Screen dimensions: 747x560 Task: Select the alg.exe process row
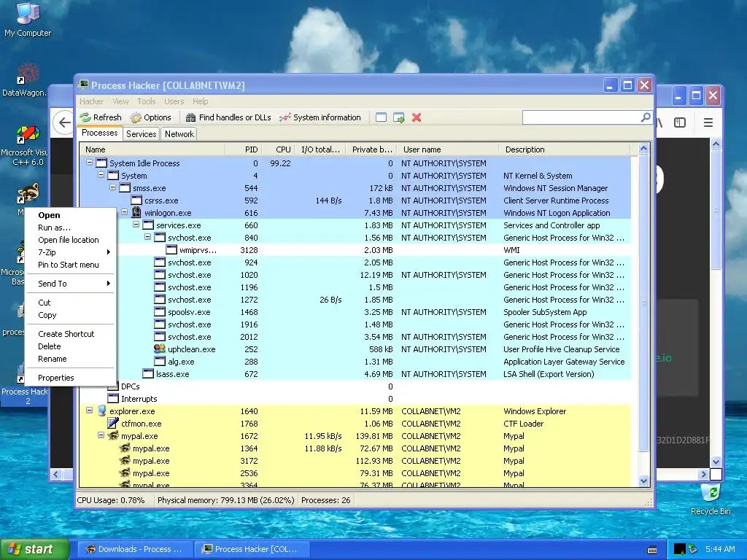[355, 362]
